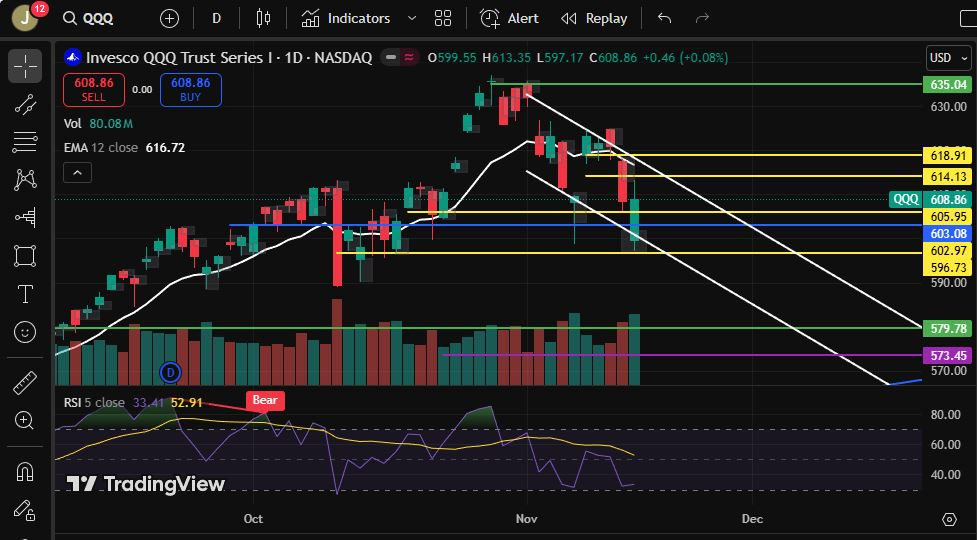
Task: Undo the last chart action
Action: 664,19
